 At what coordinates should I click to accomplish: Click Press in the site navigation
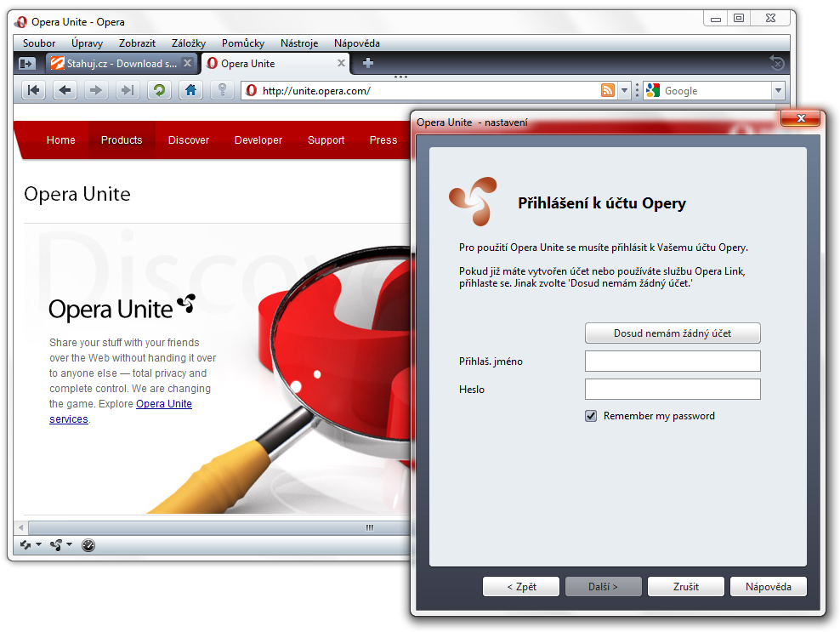point(383,139)
